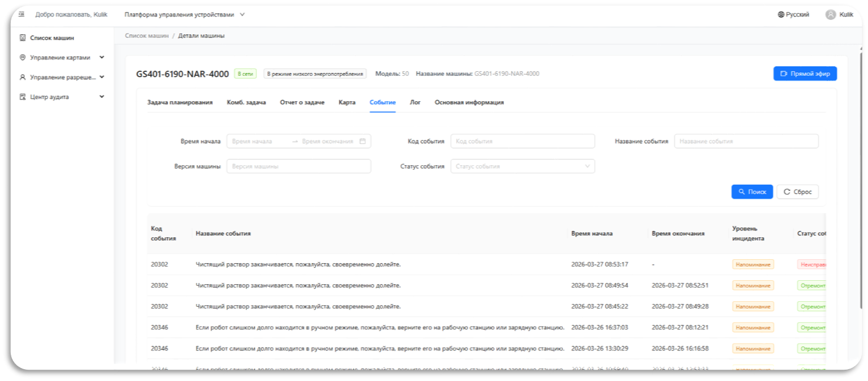Focus the Версия машины input field
The width and height of the screenshot is (868, 381).
pos(298,166)
